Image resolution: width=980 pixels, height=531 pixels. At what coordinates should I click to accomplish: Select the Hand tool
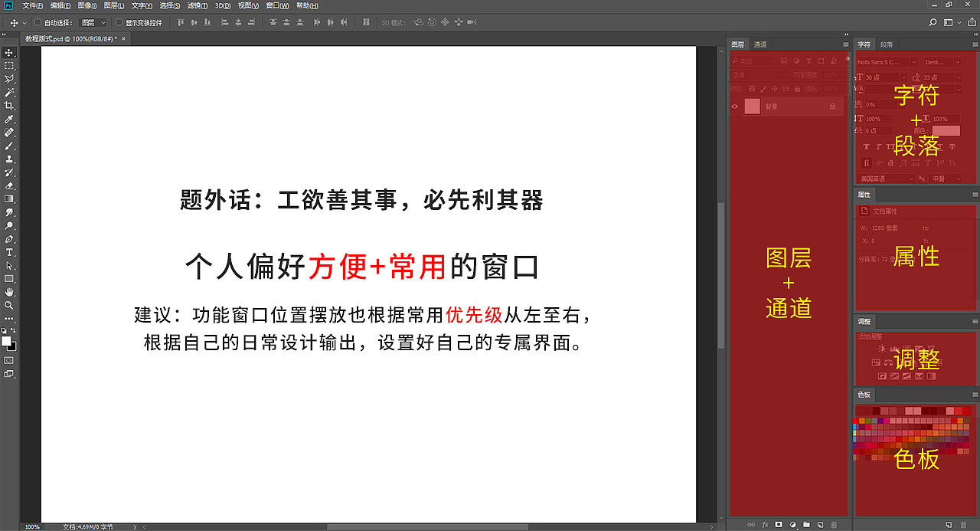click(x=9, y=292)
